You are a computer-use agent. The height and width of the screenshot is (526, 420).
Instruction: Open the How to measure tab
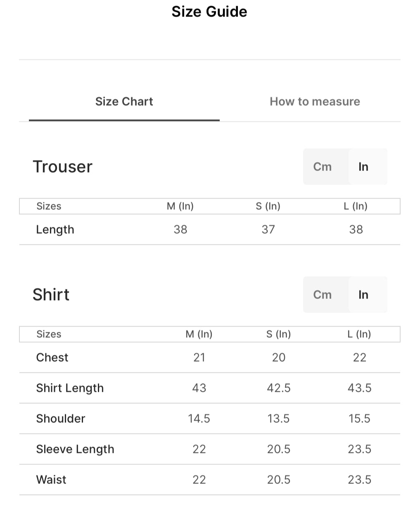(315, 102)
